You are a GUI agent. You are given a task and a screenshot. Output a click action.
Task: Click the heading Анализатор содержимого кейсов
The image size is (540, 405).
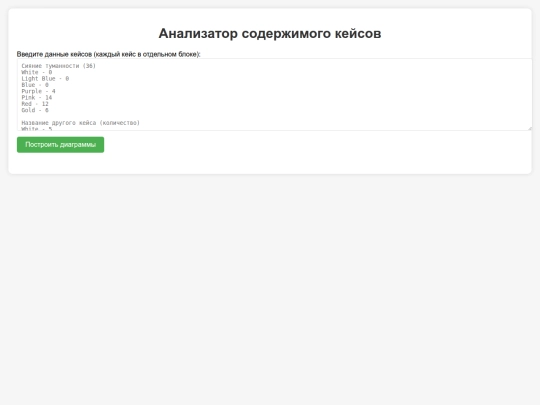click(x=270, y=33)
